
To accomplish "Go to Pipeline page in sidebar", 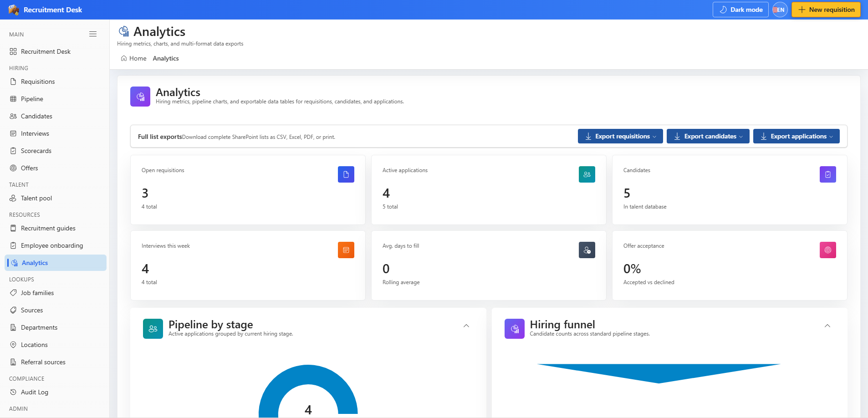I will tap(56, 99).
